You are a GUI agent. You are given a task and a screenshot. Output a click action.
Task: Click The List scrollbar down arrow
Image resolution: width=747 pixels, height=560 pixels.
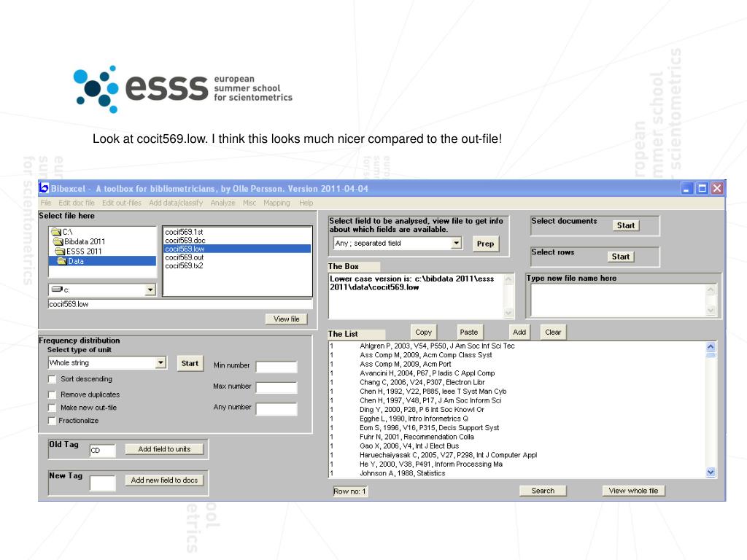click(711, 472)
